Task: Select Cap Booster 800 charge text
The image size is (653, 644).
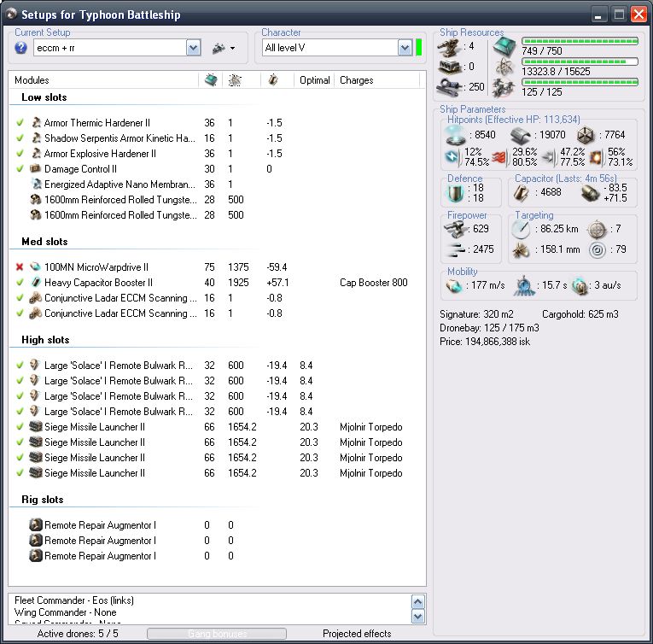Action: click(x=374, y=282)
